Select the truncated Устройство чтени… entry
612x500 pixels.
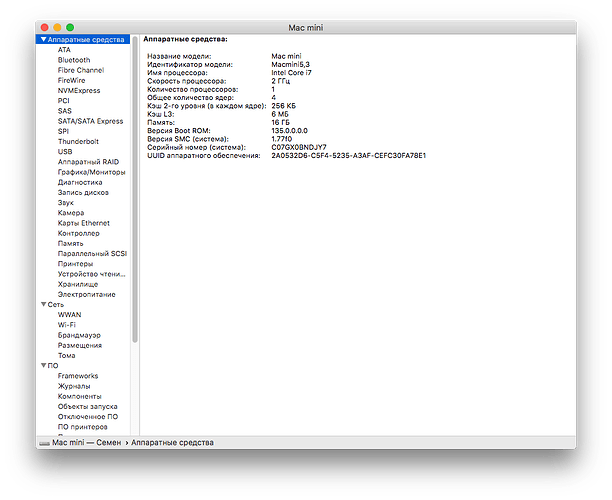(91, 274)
